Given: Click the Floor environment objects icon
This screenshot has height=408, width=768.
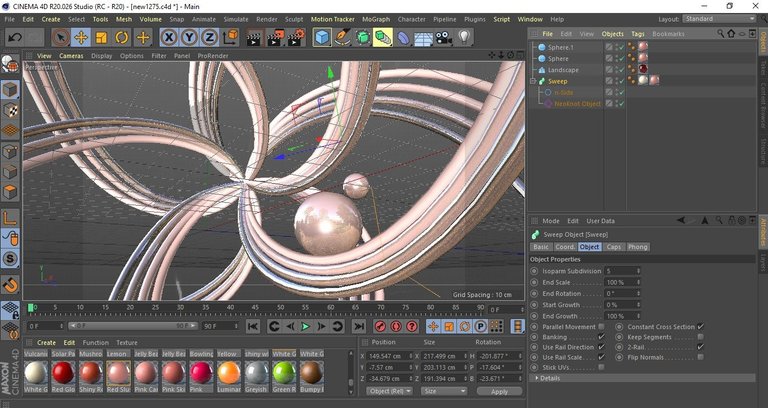Looking at the screenshot, I should coord(423,37).
